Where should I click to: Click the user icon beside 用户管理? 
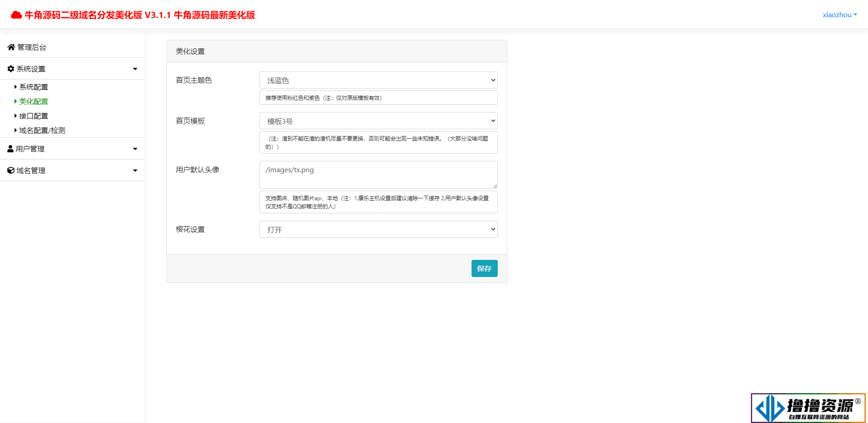coord(10,149)
